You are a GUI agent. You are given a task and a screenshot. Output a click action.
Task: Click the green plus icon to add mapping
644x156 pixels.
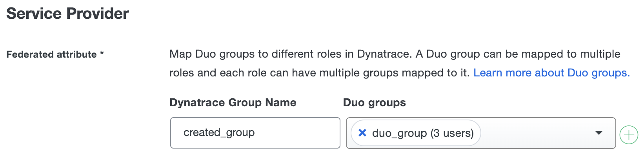(629, 135)
